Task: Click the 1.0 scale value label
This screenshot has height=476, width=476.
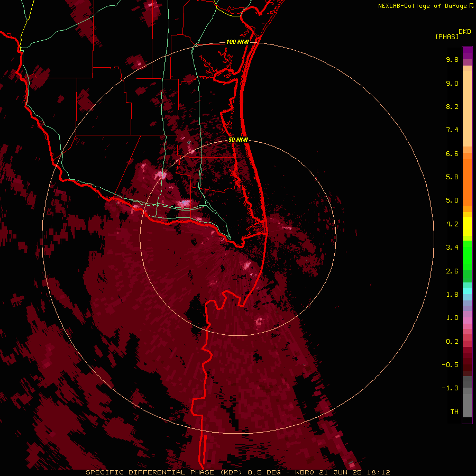Action: pos(452,318)
